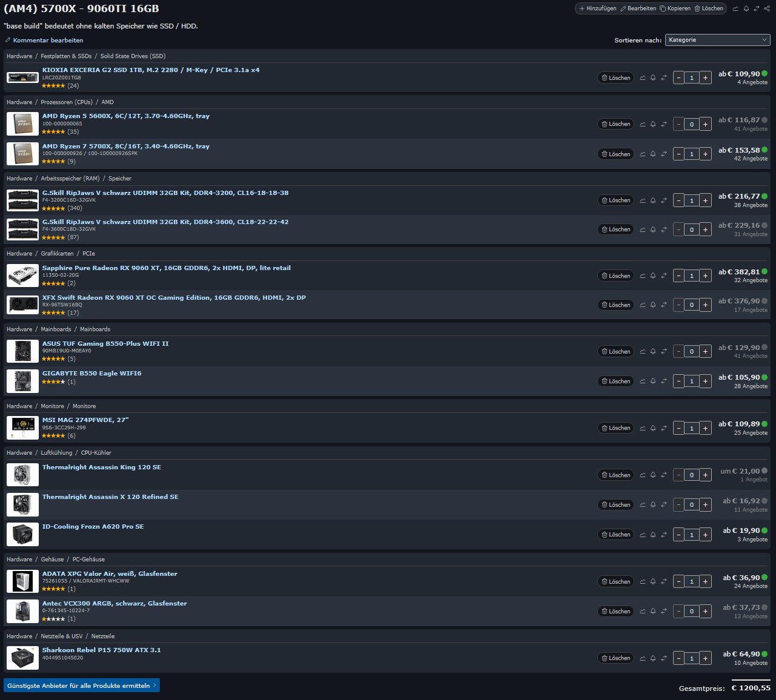The height and width of the screenshot is (700, 776).
Task: Click Löschen in the top wishlist toolbar
Action: (709, 8)
